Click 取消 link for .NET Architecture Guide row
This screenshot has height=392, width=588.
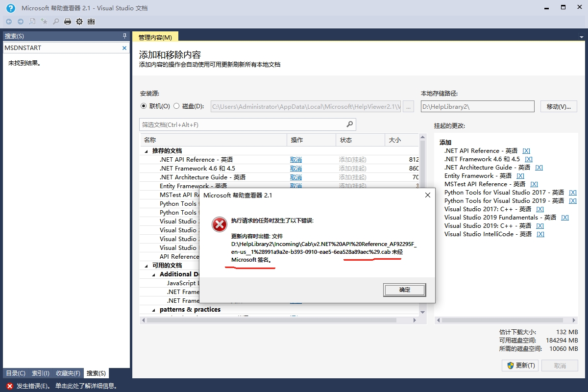296,177
